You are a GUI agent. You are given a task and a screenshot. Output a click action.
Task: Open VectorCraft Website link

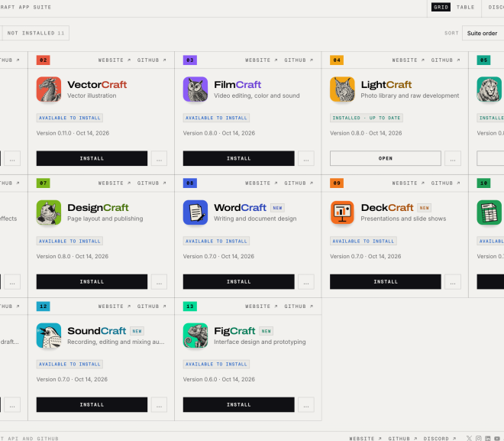click(x=115, y=60)
